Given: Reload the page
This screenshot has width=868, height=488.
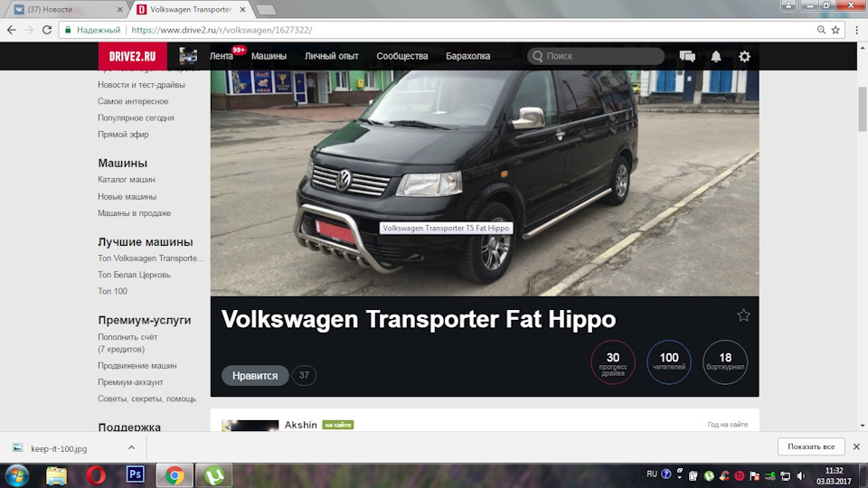Looking at the screenshot, I should point(47,30).
